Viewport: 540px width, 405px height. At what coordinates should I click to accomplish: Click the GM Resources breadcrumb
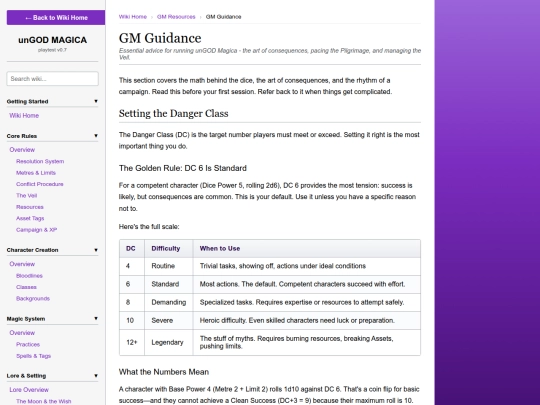pos(176,17)
